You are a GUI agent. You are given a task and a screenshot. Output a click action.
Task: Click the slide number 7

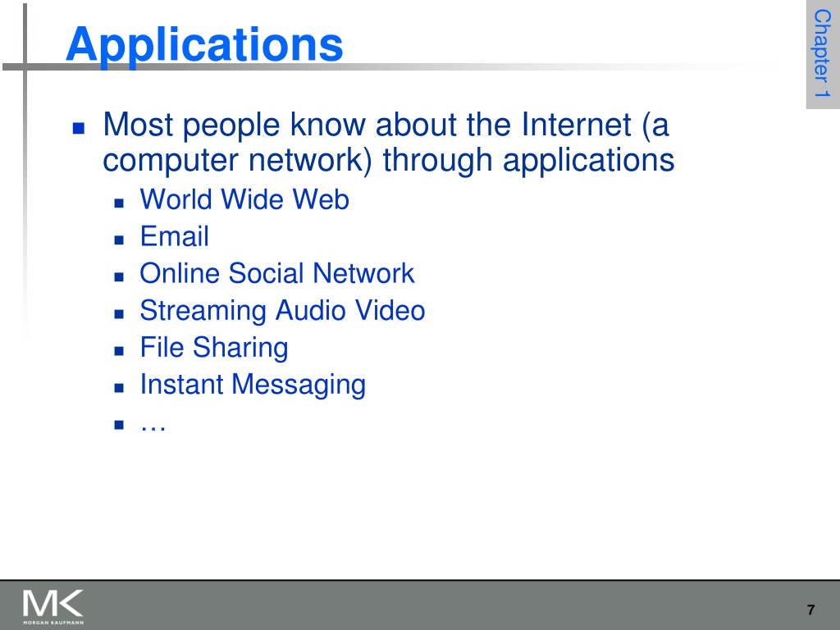(x=810, y=609)
